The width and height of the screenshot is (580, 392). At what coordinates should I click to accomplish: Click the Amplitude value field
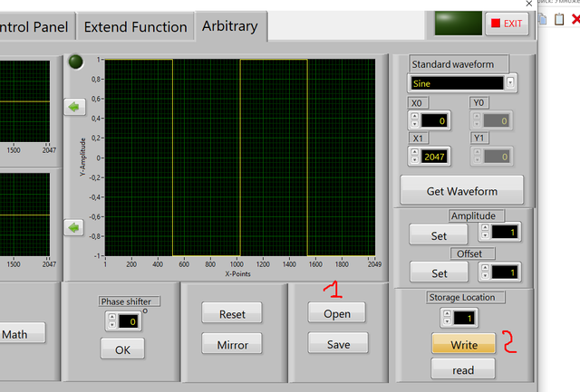505,232
